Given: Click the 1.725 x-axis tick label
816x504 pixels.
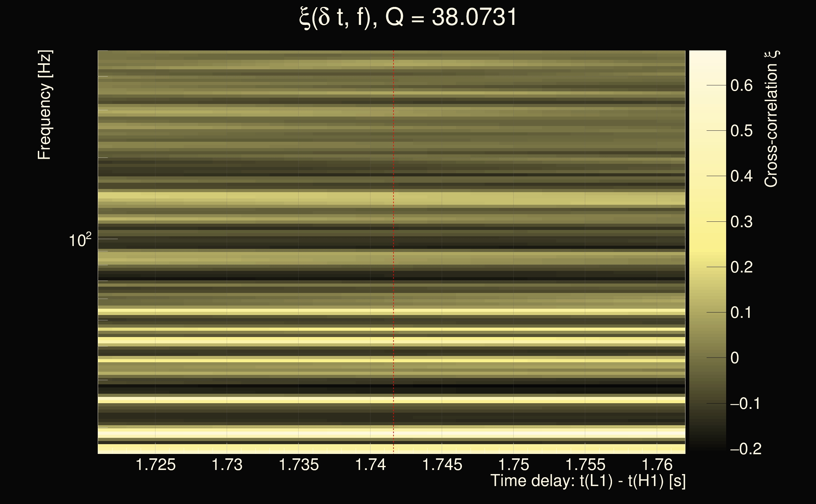Looking at the screenshot, I should 155,465.
